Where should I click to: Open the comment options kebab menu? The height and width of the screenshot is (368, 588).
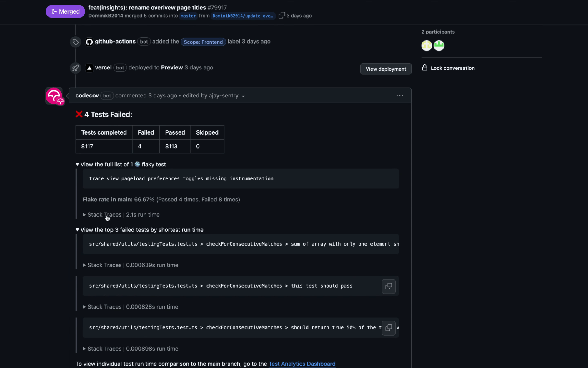coord(399,95)
